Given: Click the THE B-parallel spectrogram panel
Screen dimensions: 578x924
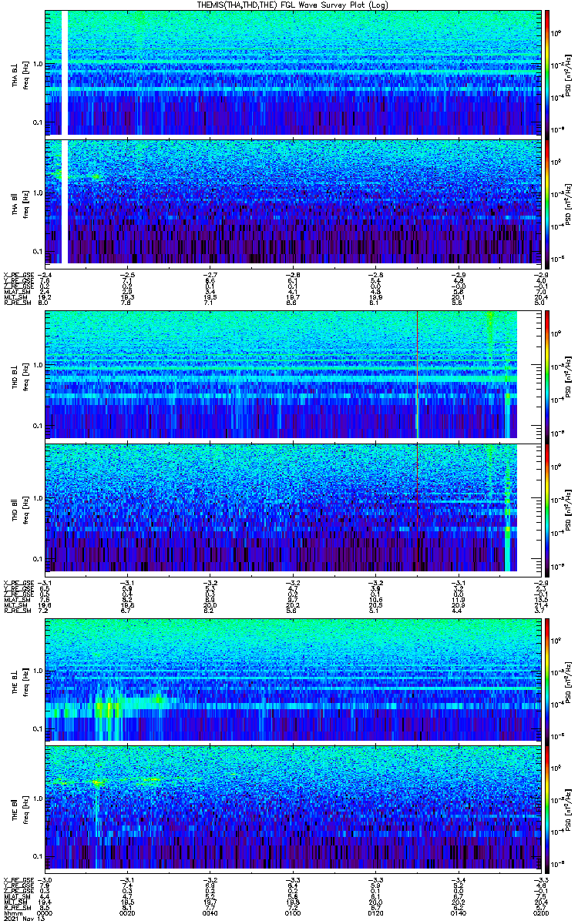Looking at the screenshot, I should tap(291, 808).
